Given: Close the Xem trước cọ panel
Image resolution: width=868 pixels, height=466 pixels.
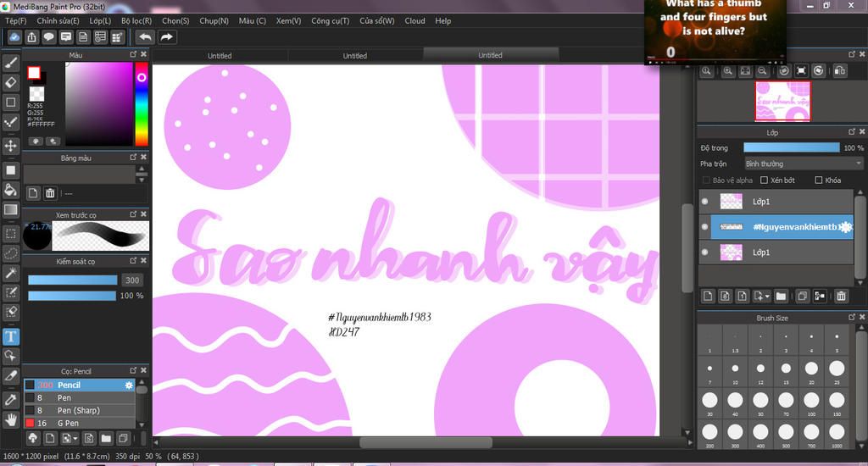Looking at the screenshot, I should pos(144,214).
